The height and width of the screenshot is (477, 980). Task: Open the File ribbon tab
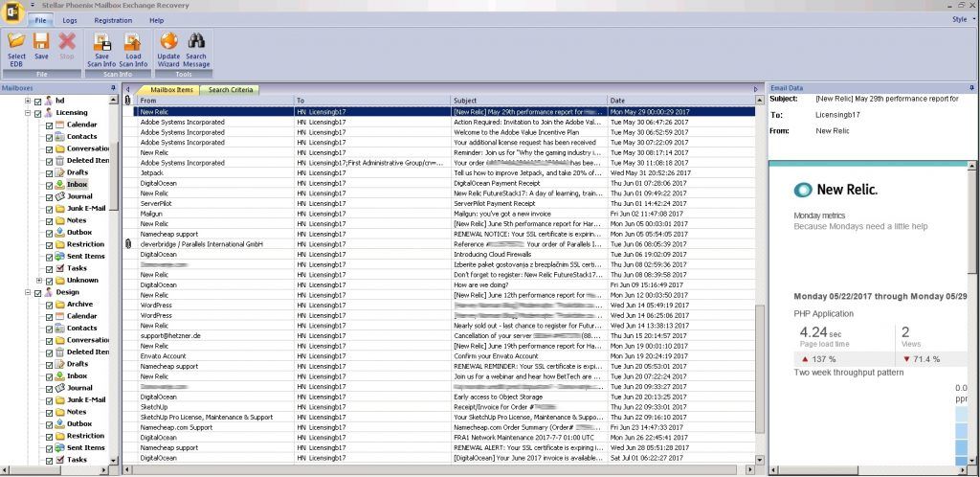pos(40,20)
